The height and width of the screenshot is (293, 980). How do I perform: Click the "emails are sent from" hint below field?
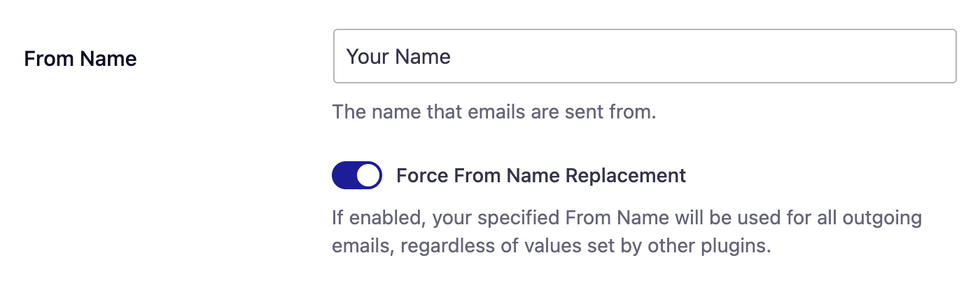pyautogui.click(x=554, y=112)
